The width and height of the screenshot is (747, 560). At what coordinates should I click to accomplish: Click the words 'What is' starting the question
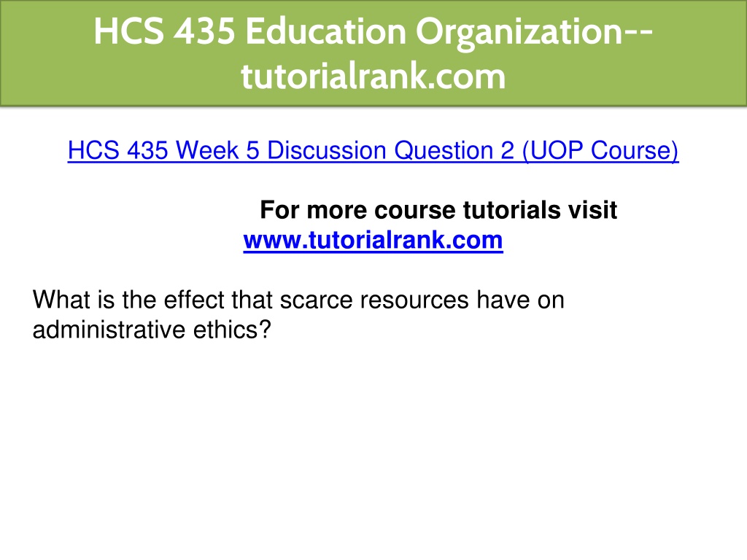74,300
